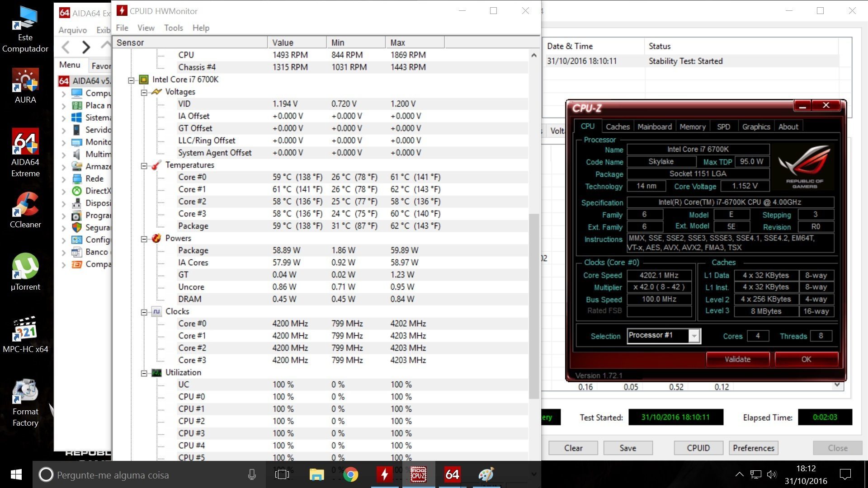Open MPC-HC x64 desktop shortcut
Screen dimensions: 868x488
point(25,334)
